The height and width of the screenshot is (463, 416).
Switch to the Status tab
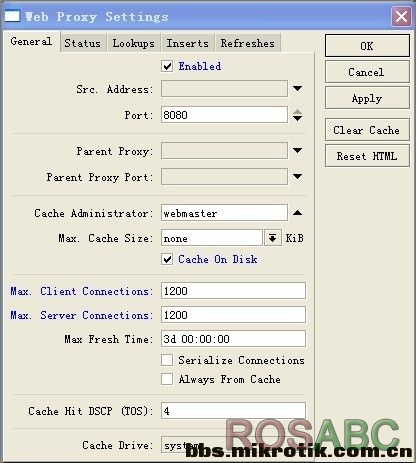point(83,43)
